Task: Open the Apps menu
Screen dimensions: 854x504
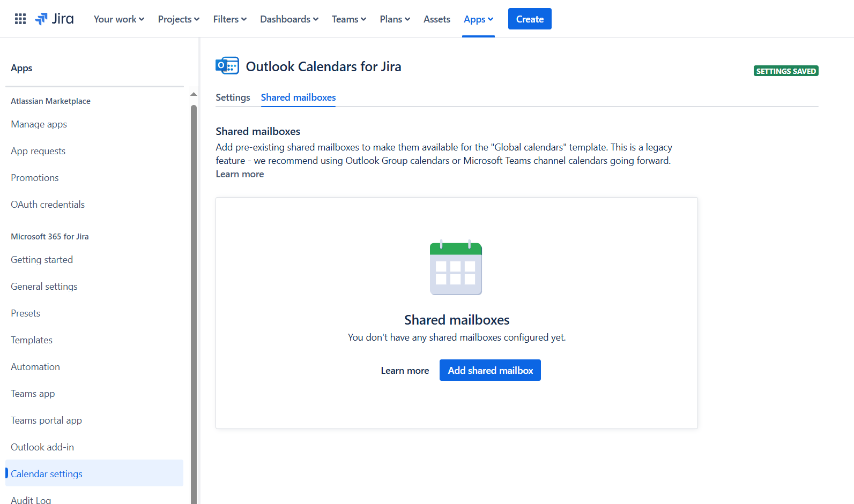Action: tap(478, 19)
